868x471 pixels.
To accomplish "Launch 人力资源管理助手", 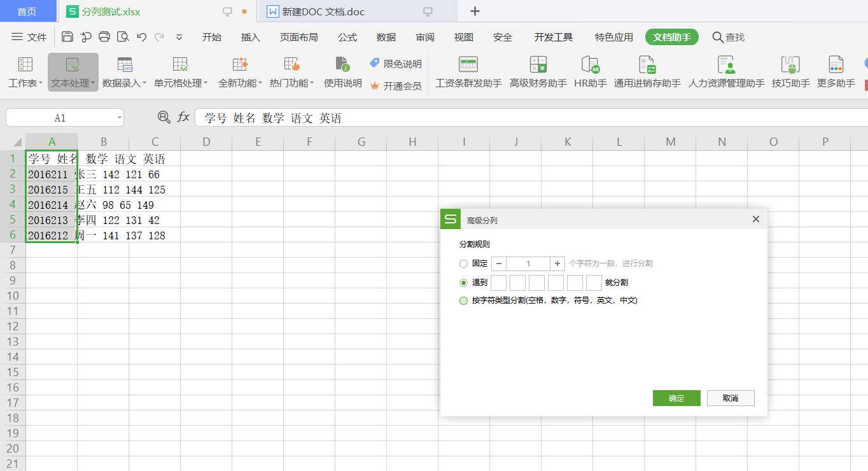I will [x=726, y=71].
